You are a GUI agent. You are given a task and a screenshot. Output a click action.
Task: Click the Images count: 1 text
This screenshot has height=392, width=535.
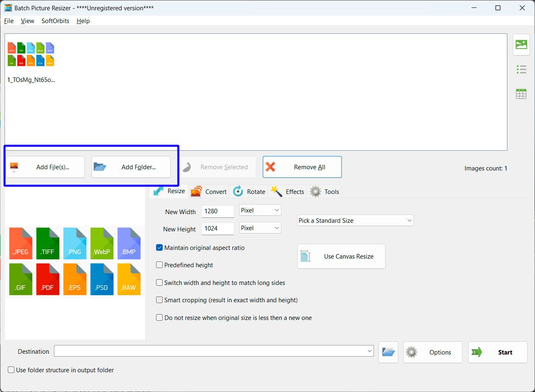486,168
